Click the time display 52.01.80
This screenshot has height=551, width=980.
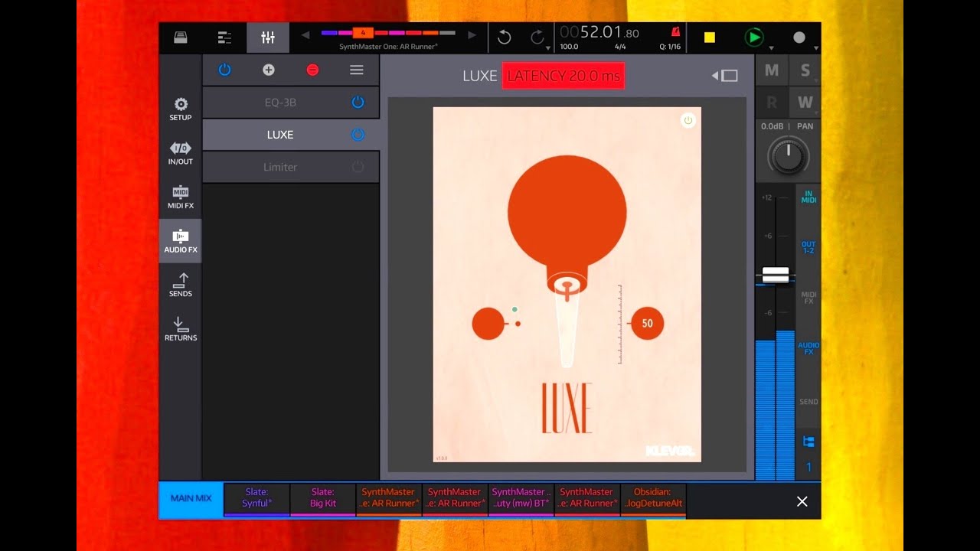(599, 32)
